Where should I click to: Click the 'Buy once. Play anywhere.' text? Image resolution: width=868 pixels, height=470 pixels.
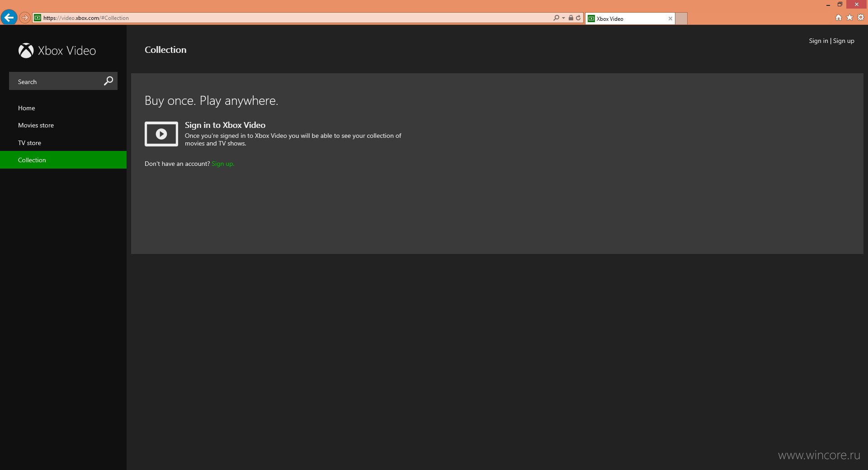[211, 100]
